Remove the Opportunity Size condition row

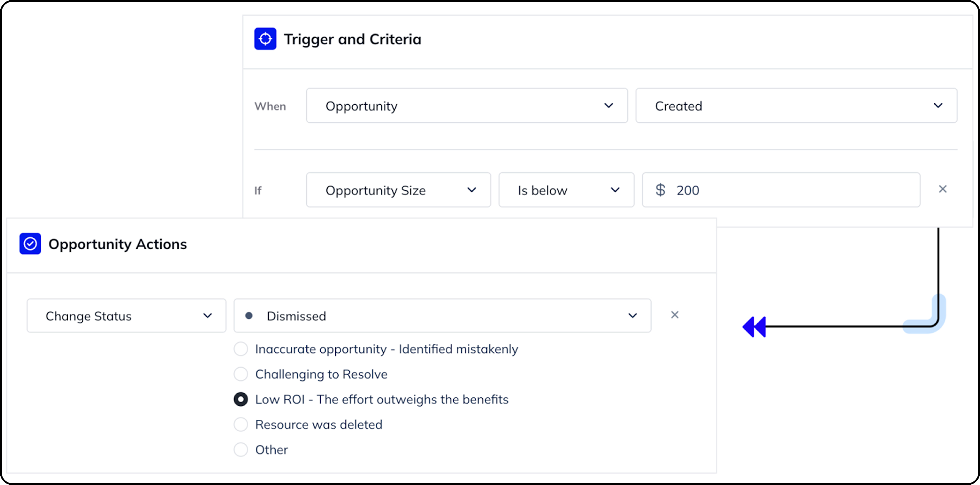[x=942, y=189]
